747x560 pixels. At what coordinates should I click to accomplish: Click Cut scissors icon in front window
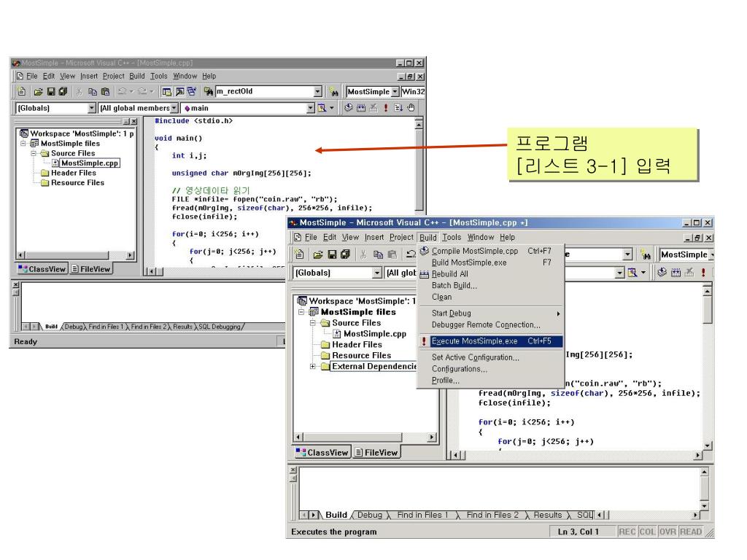(363, 254)
